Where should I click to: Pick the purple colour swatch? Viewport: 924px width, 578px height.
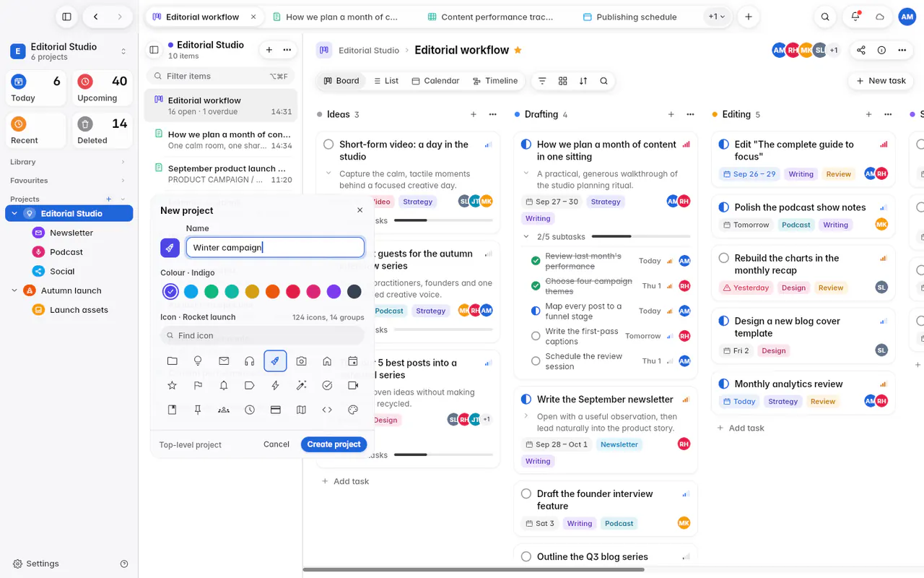click(334, 291)
